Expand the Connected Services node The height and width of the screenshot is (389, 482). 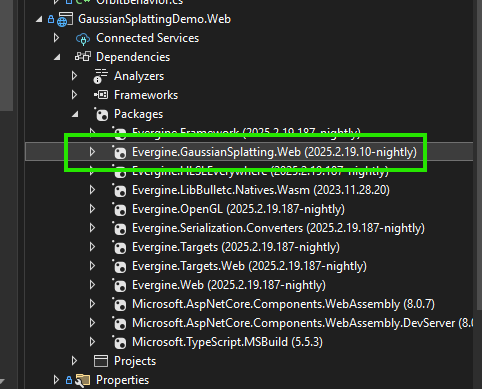(56, 38)
